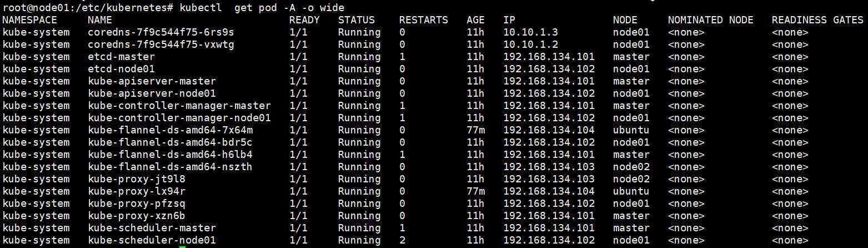Click the NAME column header
Screen dimensions: 868x248
(x=100, y=20)
